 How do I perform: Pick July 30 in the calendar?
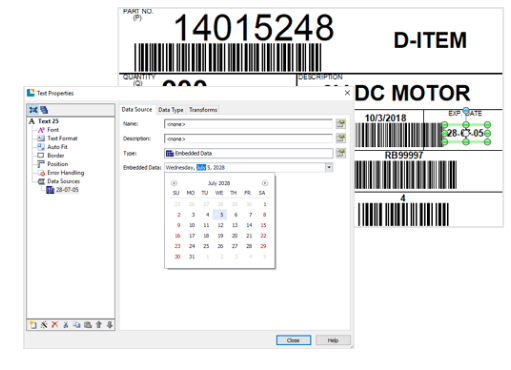(177, 257)
